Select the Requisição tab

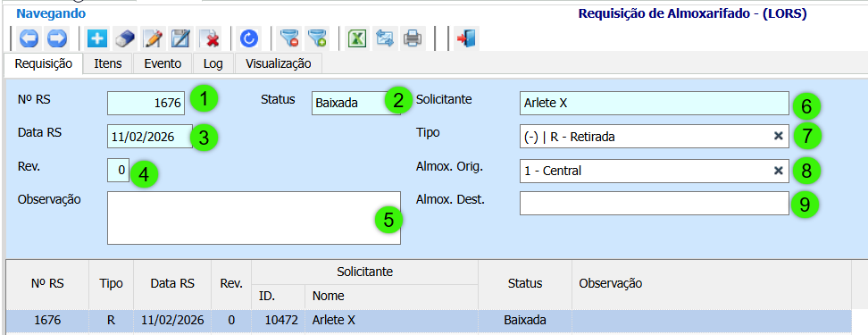(44, 63)
